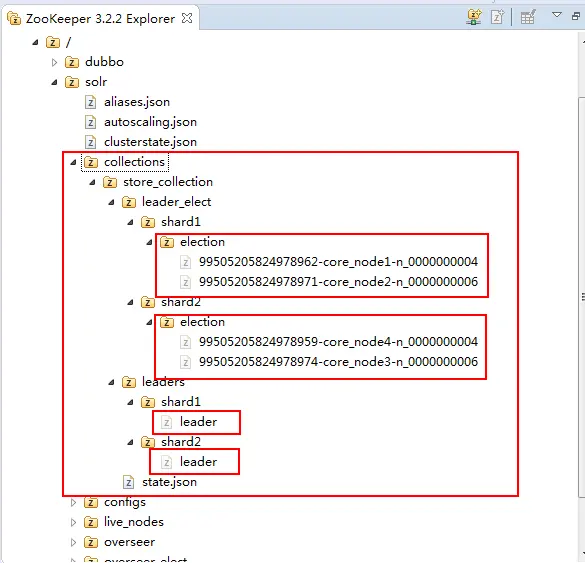Click the root / folder icon
This screenshot has height=563, width=585.
53,42
